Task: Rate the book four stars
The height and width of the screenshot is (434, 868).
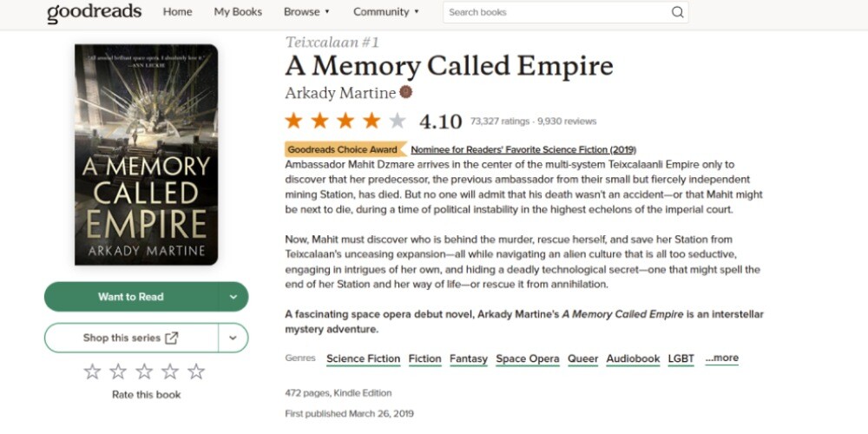Action: tap(170, 372)
